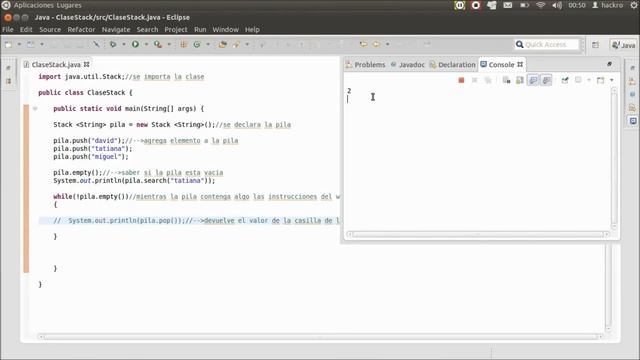Click the New Java Class icon

click(197, 44)
